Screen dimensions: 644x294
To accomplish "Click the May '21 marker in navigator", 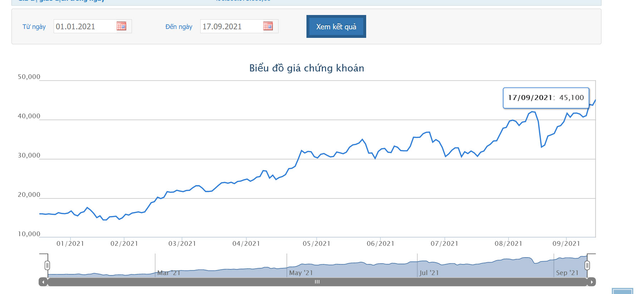I will 301,273.
